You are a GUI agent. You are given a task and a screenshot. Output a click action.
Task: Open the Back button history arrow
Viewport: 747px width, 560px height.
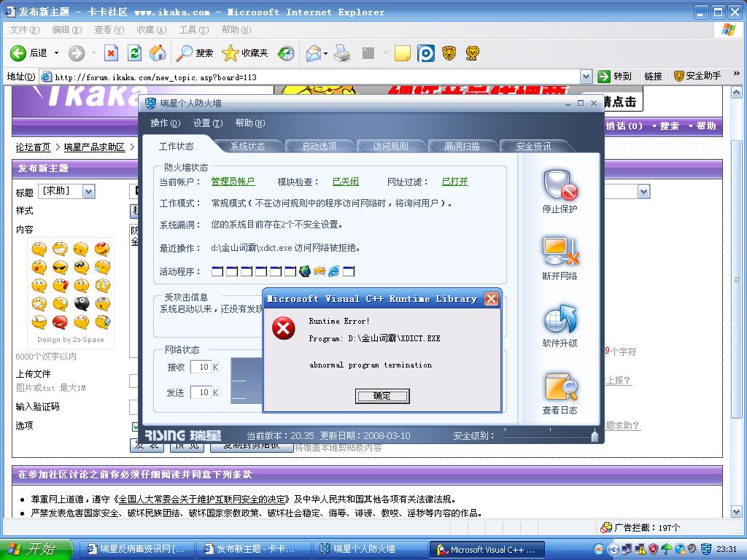point(56,52)
